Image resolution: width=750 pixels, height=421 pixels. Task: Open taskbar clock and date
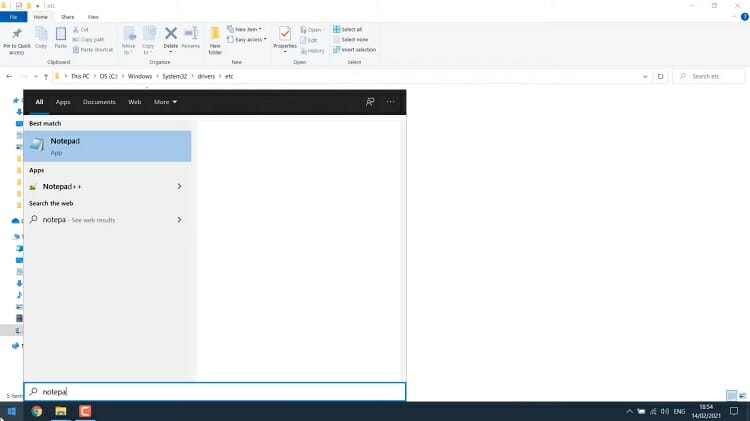point(706,411)
